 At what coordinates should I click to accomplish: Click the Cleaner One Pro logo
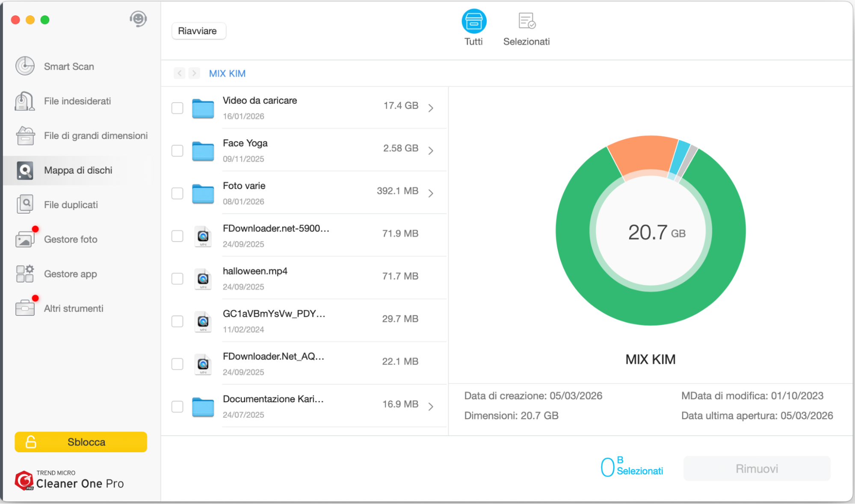point(69,480)
